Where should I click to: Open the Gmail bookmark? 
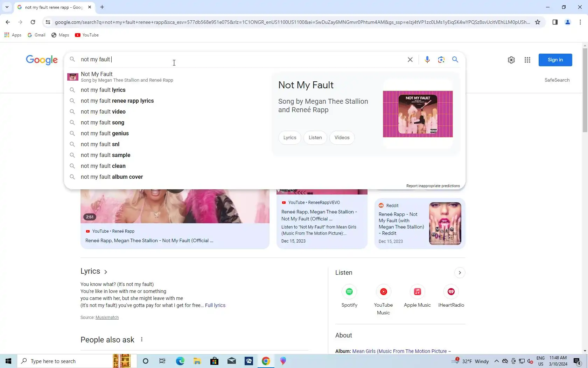[36, 35]
